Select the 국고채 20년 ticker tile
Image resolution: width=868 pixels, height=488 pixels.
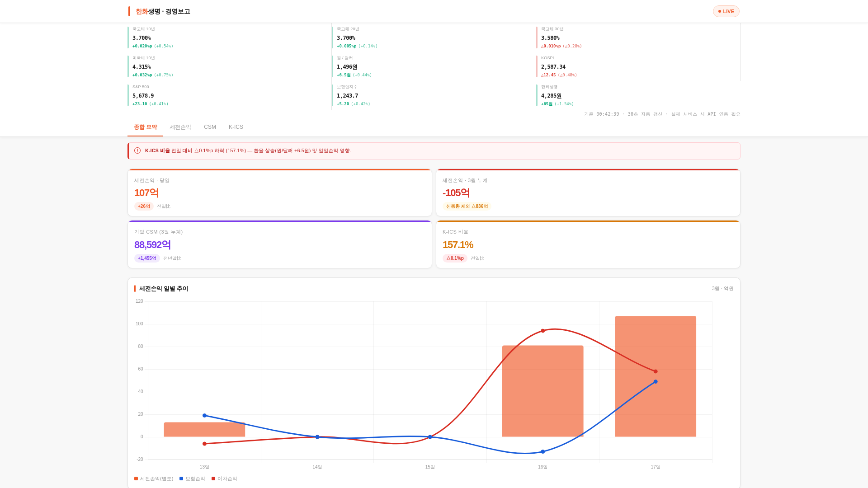coord(434,38)
